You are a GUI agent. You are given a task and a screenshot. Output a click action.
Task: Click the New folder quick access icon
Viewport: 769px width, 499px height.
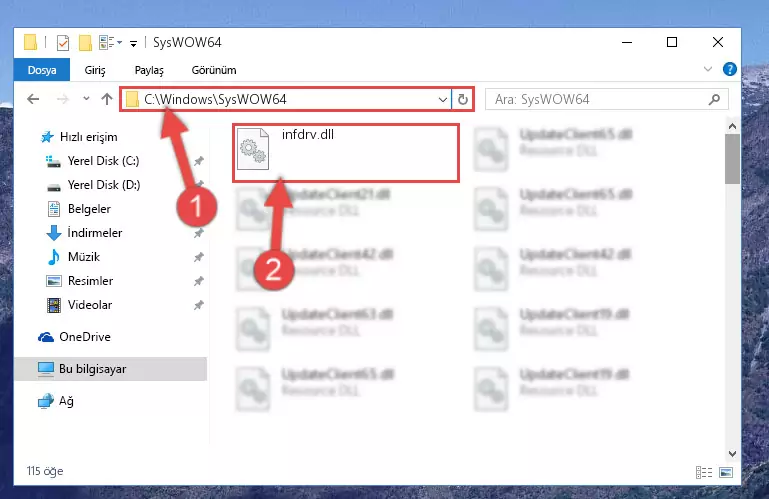point(85,43)
